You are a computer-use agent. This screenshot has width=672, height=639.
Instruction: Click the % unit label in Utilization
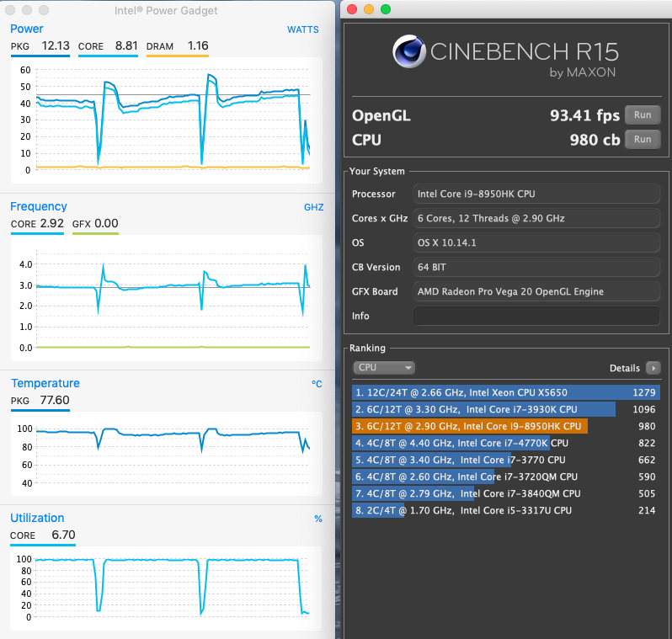(x=318, y=519)
